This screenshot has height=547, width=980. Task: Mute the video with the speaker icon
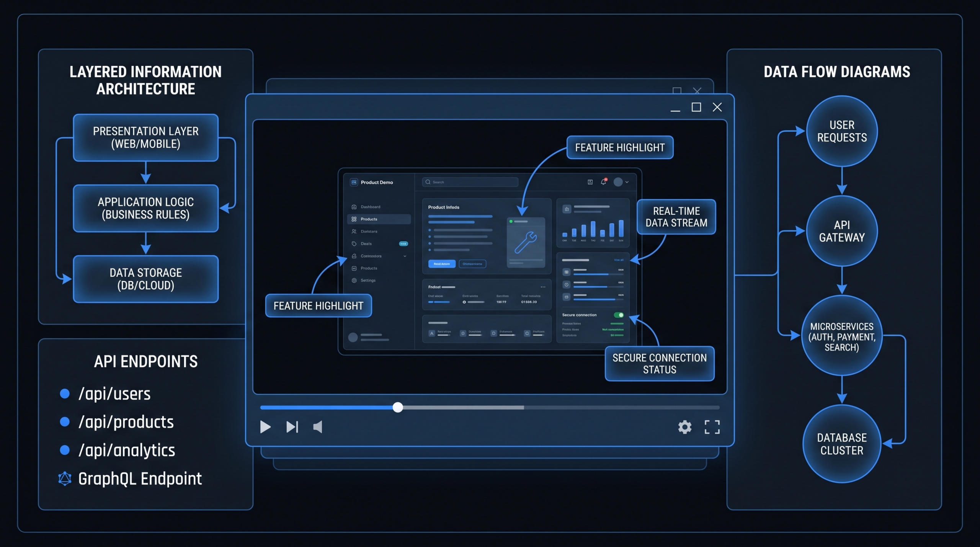click(x=318, y=426)
